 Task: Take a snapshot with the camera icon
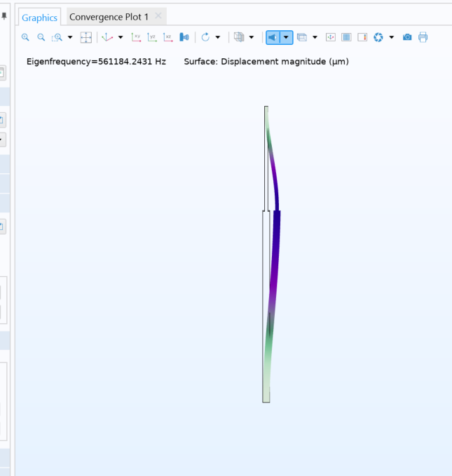[407, 37]
